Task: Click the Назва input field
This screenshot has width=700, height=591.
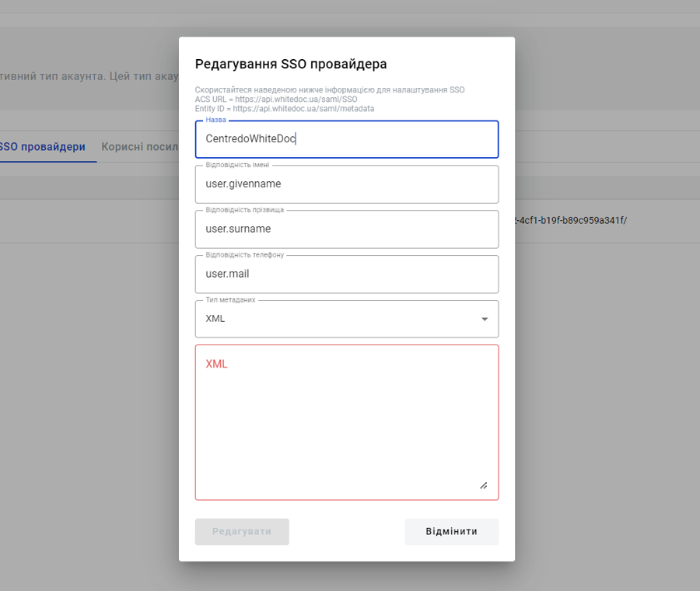Action: [346, 139]
